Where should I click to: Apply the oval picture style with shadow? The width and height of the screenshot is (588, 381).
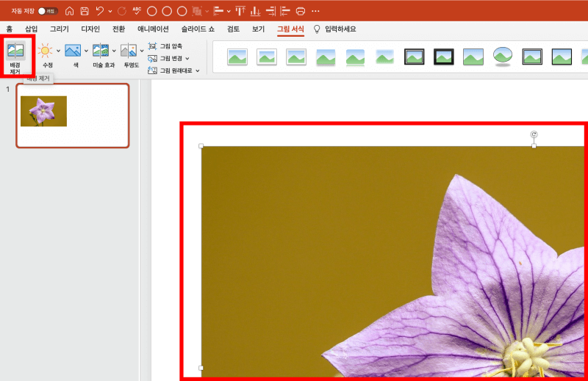tap(503, 57)
